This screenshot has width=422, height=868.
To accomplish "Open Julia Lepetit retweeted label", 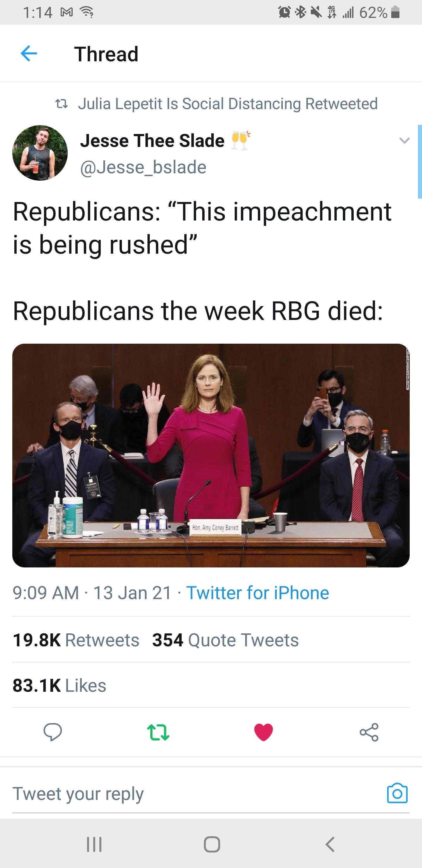I will pos(228,104).
